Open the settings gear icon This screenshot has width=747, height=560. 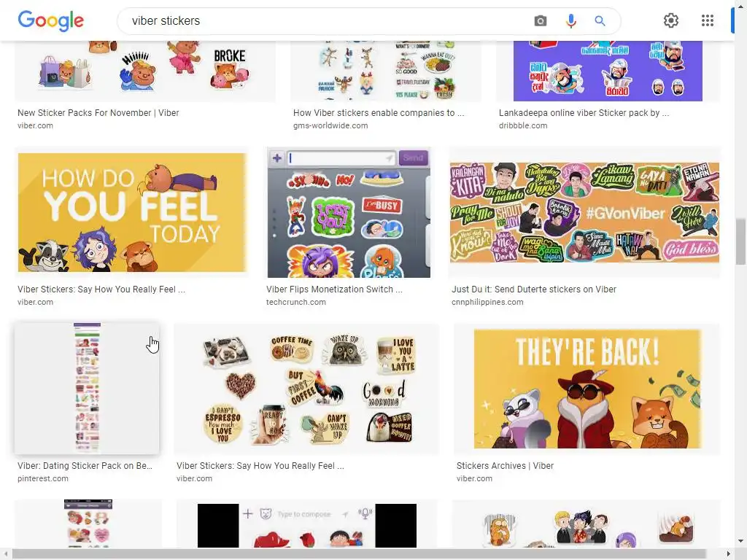671,20
